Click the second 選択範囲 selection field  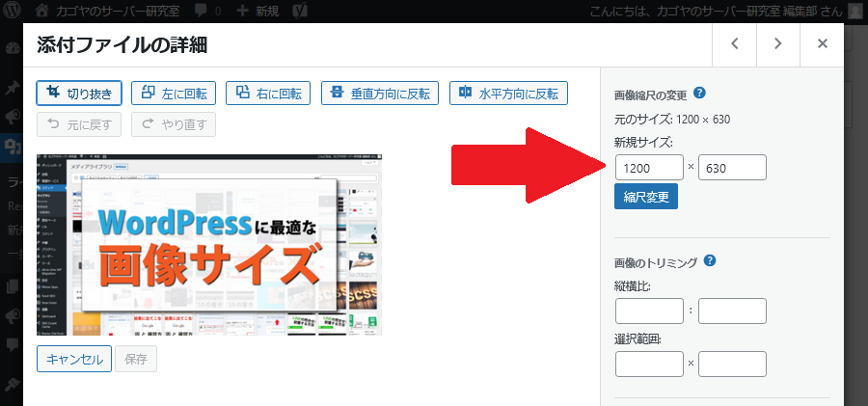(732, 365)
